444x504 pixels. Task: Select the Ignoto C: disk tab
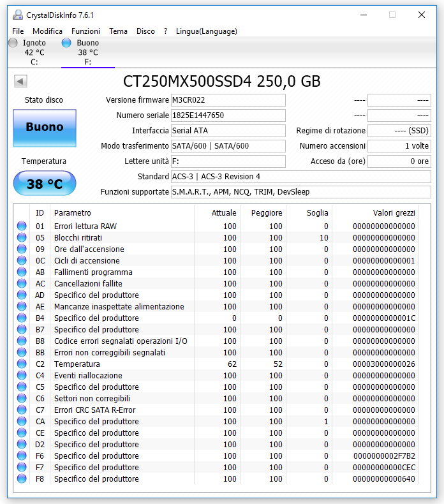coord(34,52)
